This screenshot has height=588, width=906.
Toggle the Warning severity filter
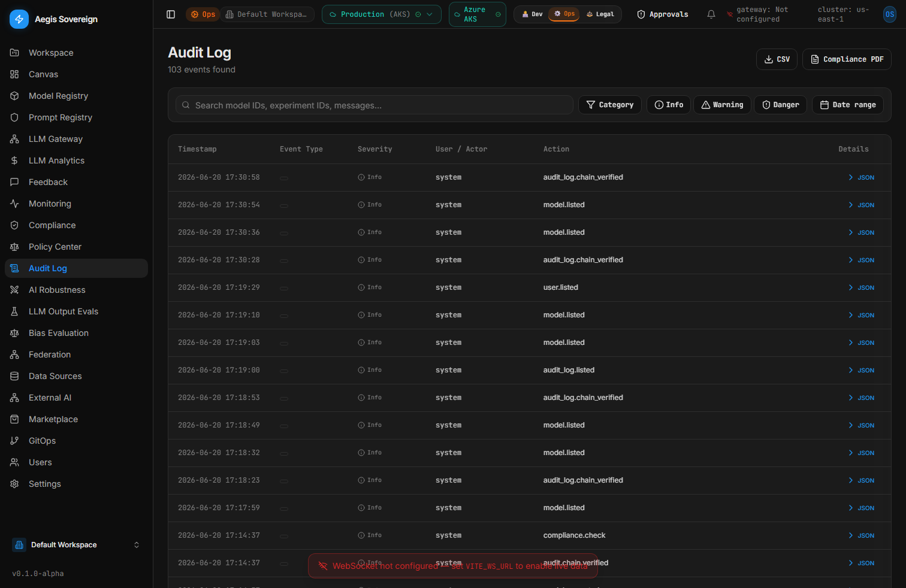click(723, 105)
